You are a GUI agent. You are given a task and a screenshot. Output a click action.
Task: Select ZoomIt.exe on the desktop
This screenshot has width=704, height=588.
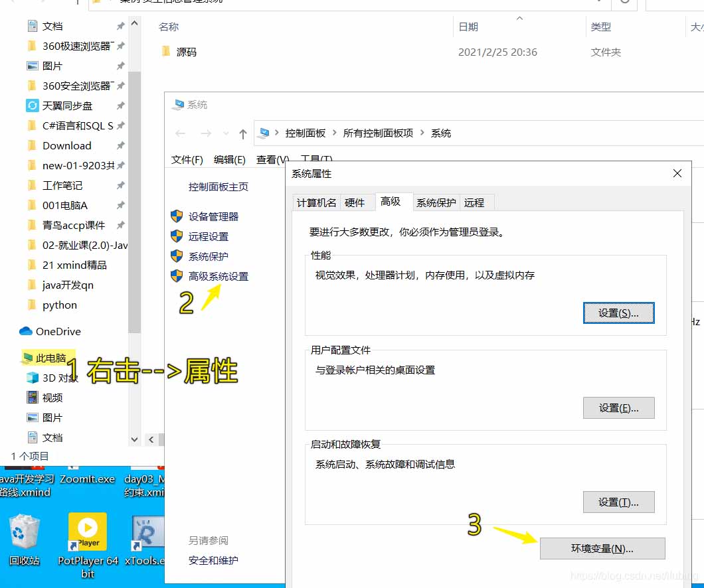pos(87,478)
